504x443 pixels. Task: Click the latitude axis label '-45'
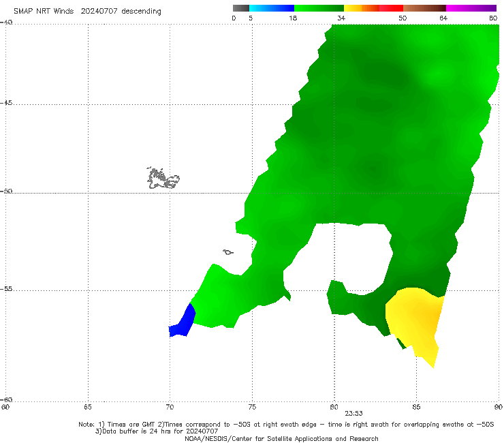(x=6, y=103)
